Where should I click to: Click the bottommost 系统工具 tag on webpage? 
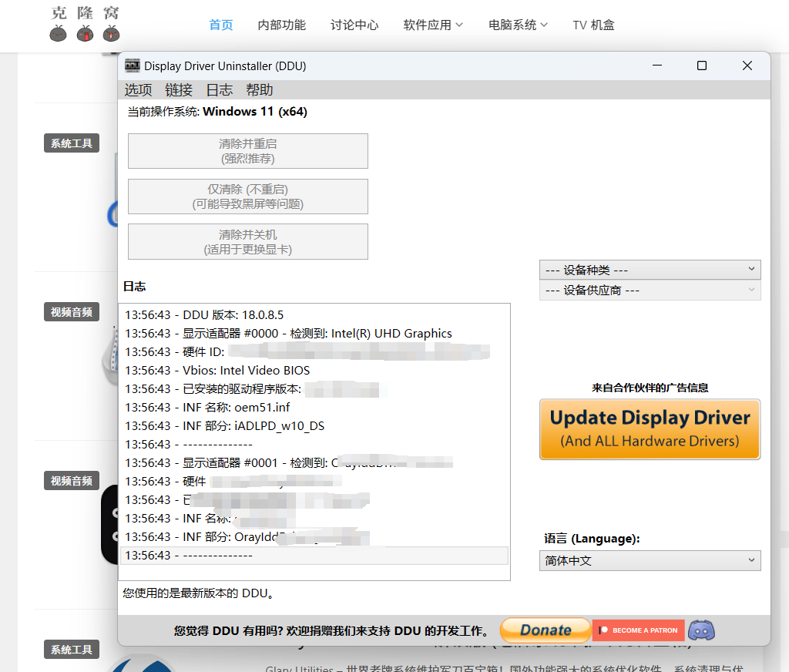click(72, 650)
